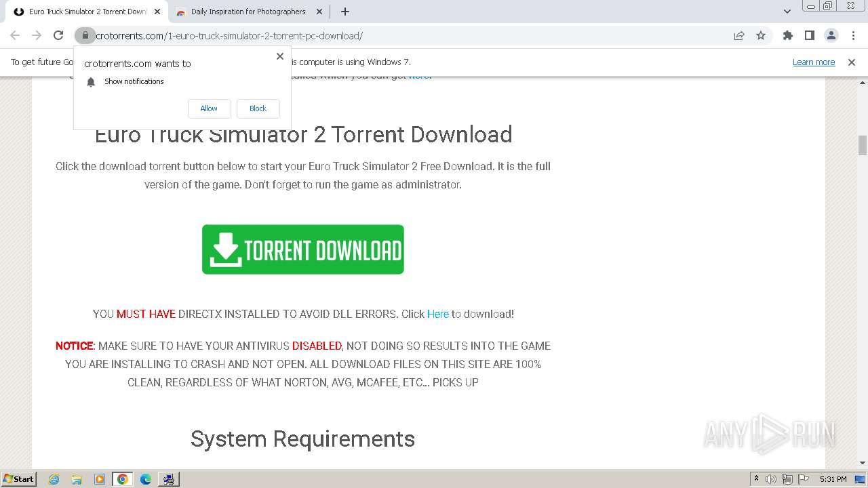Click the browser forward arrow
Viewport: 868px width, 488px height.
(x=37, y=35)
